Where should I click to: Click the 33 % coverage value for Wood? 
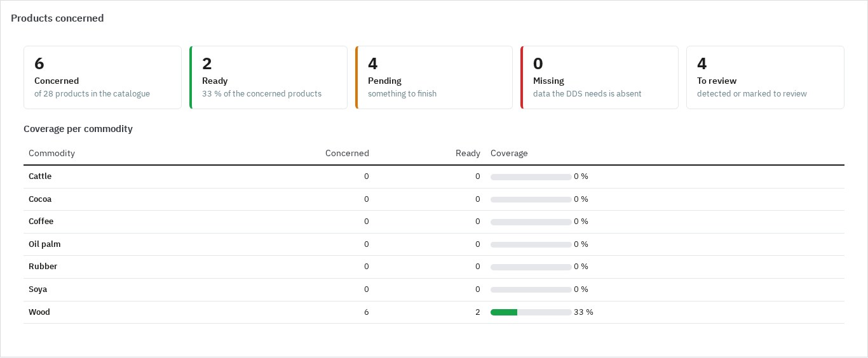click(583, 312)
